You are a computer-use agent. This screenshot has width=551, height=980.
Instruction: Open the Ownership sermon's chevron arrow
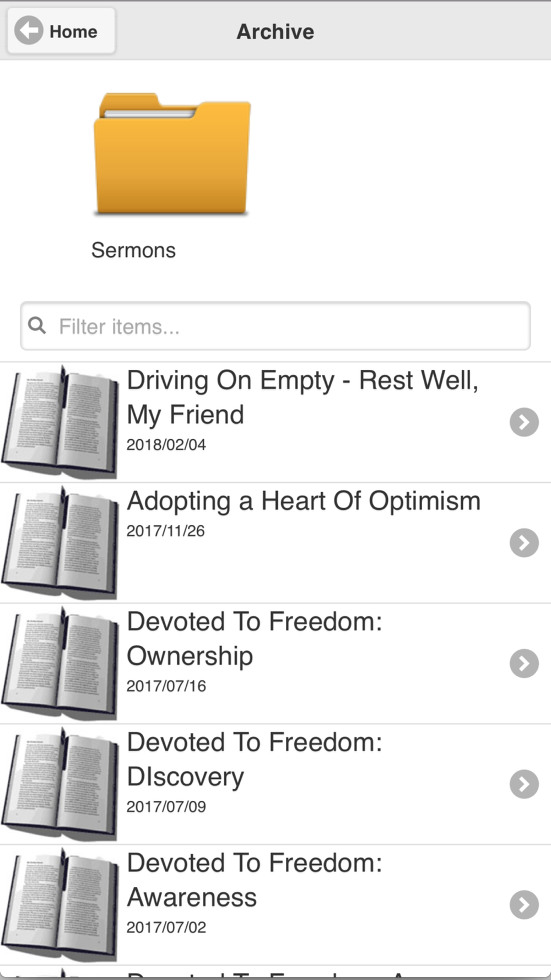pyautogui.click(x=524, y=664)
